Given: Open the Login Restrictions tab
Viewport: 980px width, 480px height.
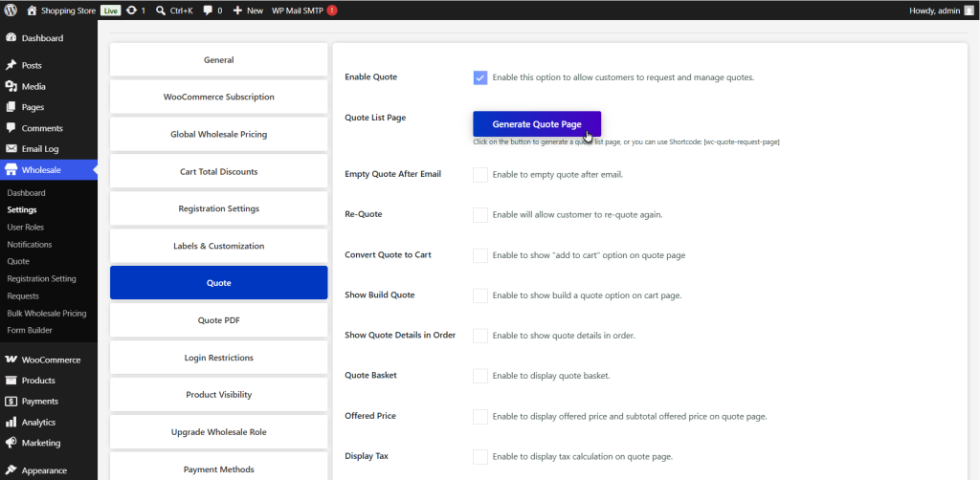Looking at the screenshot, I should (x=219, y=358).
